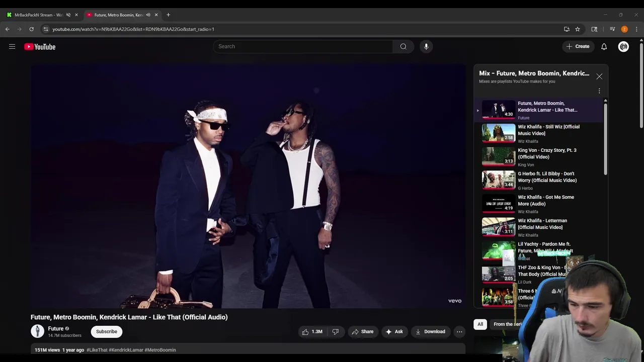Open more actions menu beside Download
Image resolution: width=644 pixels, height=362 pixels.
point(459,332)
